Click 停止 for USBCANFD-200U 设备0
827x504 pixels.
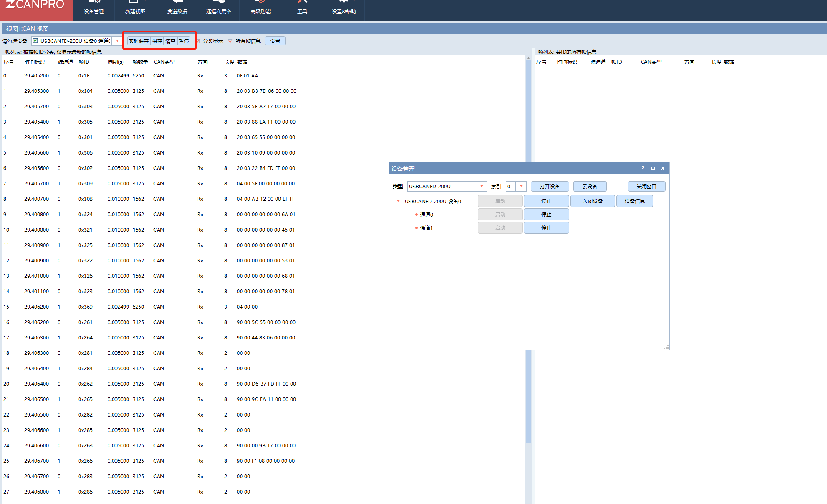click(x=546, y=201)
